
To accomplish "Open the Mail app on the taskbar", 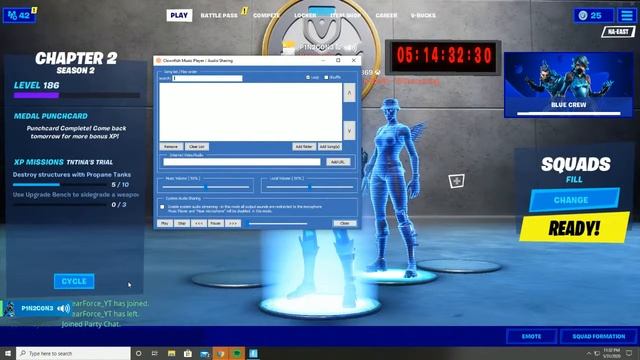I will 204,353.
